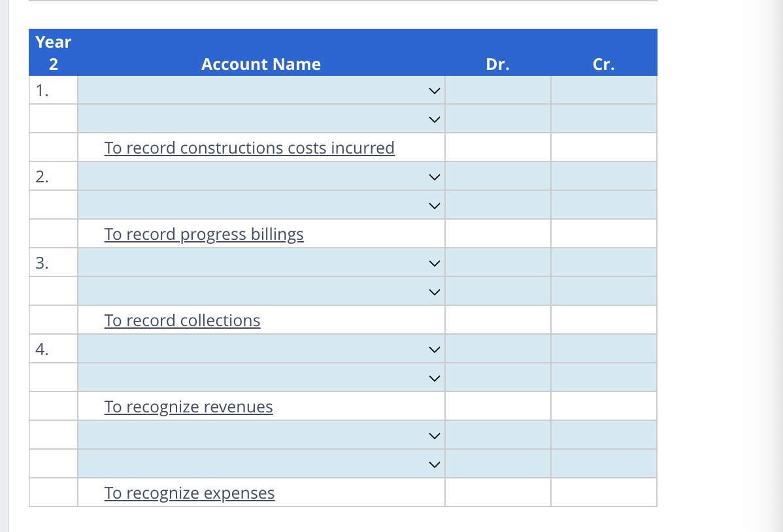Click Cr. field in entry 1 first row

604,90
